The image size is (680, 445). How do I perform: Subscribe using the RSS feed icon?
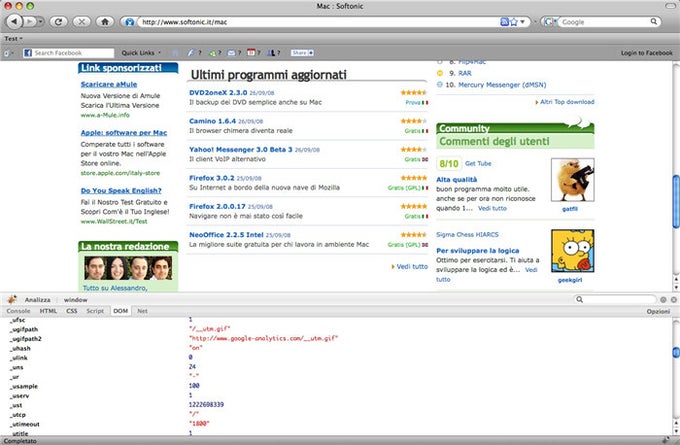[x=504, y=22]
